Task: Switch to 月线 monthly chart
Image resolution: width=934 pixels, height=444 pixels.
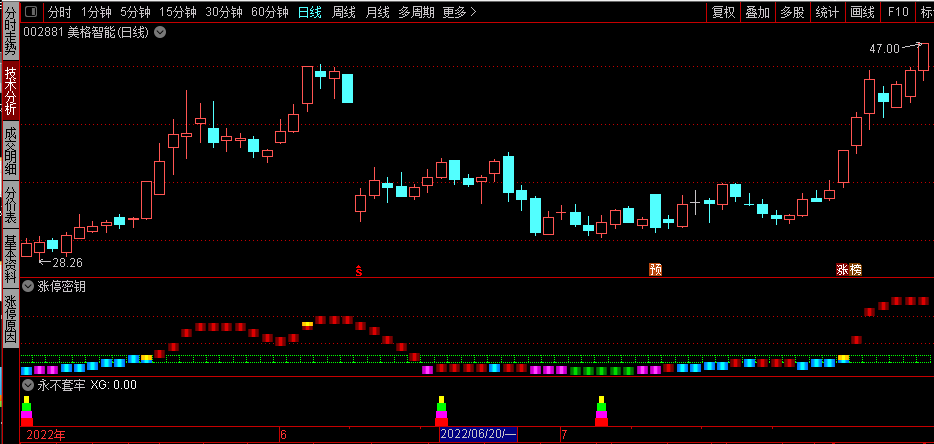Action: [x=377, y=12]
